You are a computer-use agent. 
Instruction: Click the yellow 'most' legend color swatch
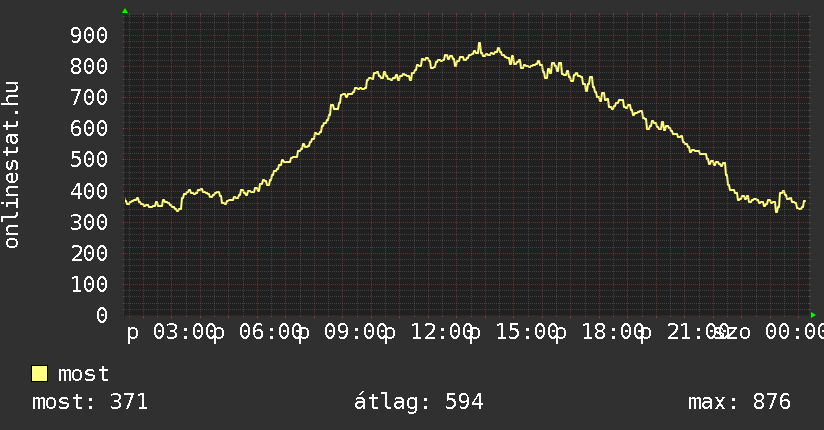[39, 374]
